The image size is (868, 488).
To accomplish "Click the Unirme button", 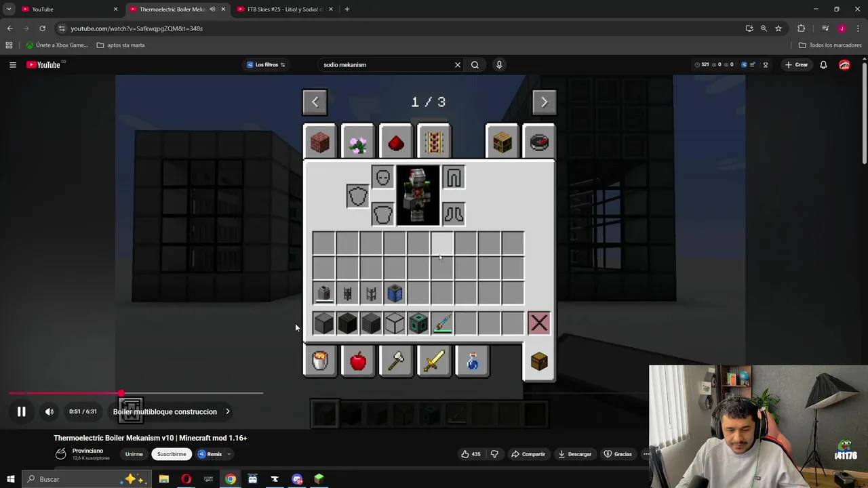I will coord(134,454).
